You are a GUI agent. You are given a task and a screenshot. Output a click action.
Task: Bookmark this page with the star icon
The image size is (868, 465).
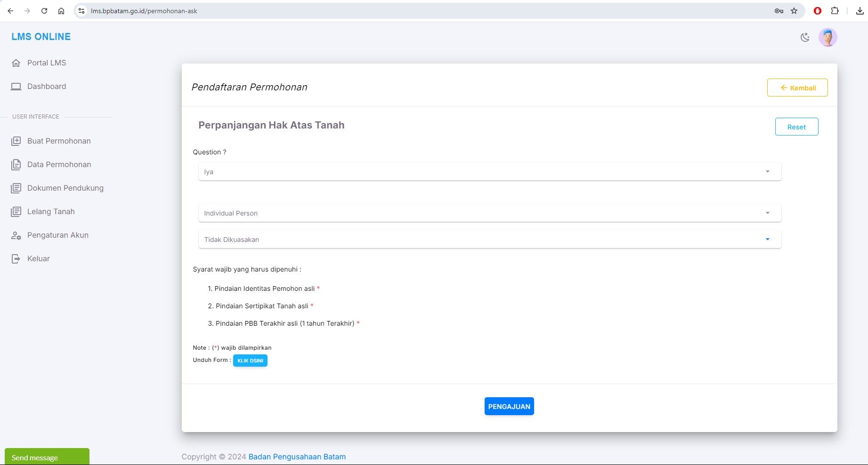click(794, 11)
